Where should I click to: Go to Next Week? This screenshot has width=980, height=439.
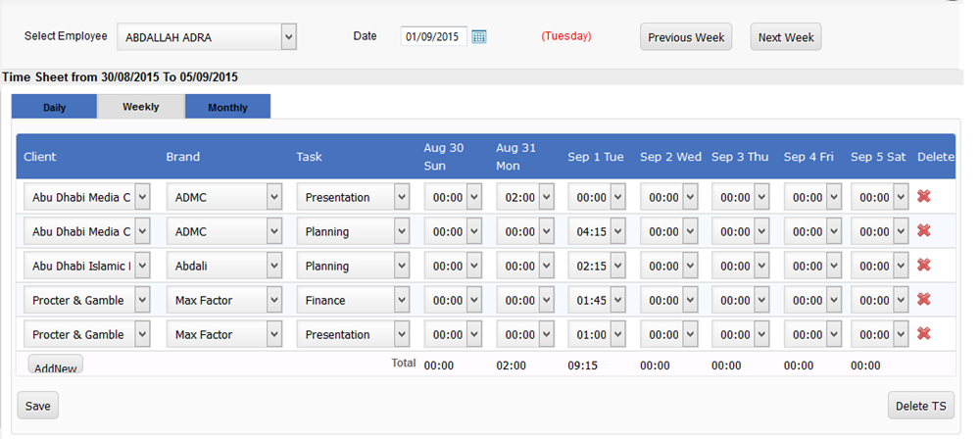click(x=786, y=37)
